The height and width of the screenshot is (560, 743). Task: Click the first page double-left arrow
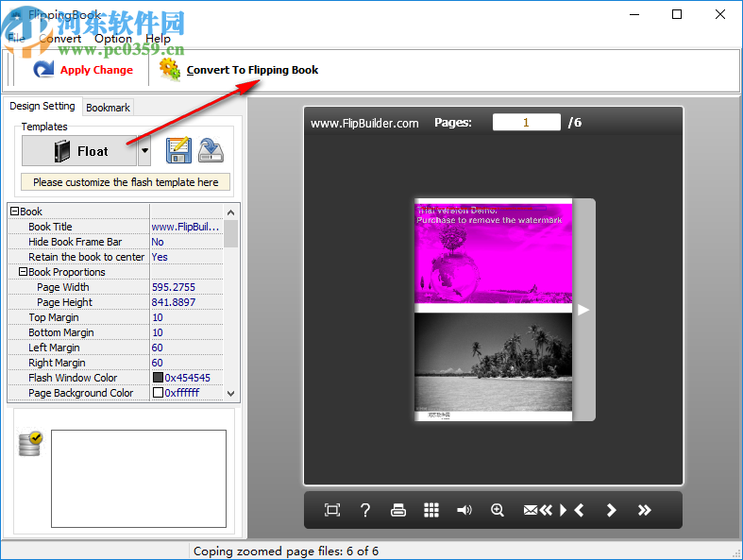point(546,510)
